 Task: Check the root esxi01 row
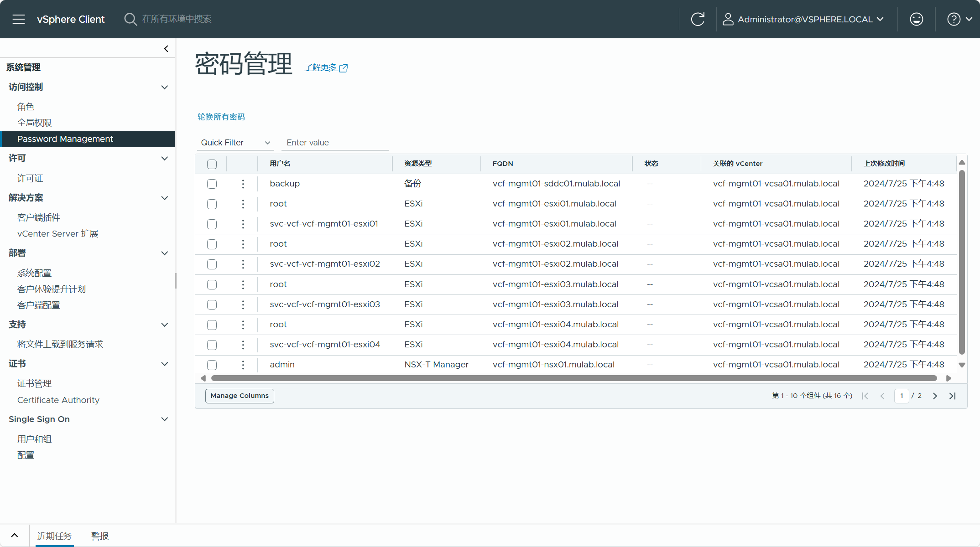(212, 204)
